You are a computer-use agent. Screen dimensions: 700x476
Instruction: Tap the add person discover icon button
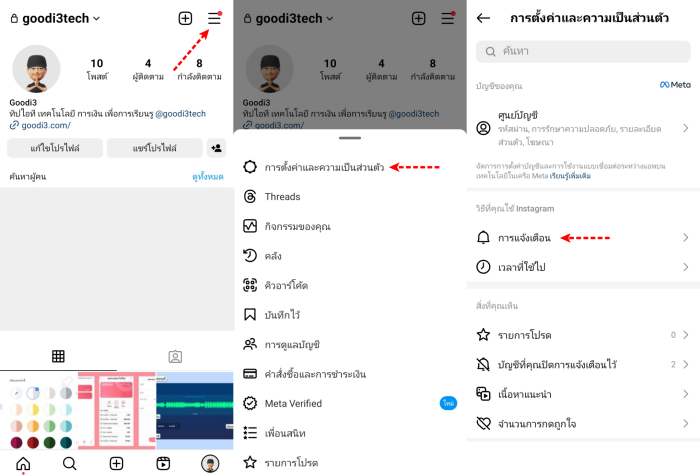click(x=217, y=148)
